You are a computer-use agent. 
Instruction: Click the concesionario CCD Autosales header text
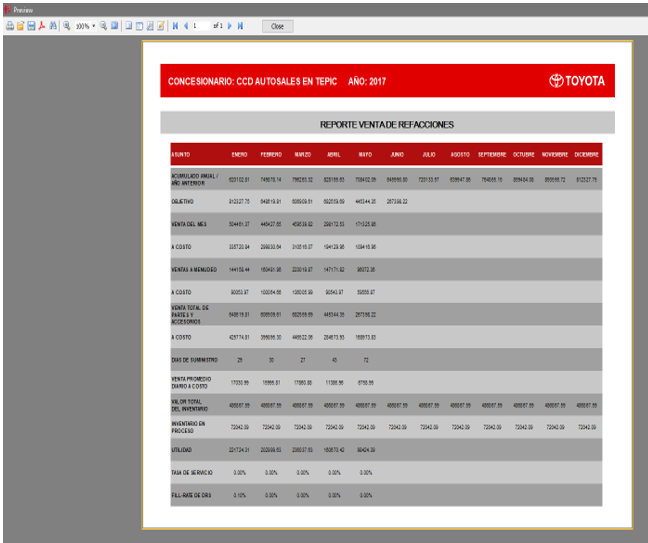pyautogui.click(x=253, y=81)
